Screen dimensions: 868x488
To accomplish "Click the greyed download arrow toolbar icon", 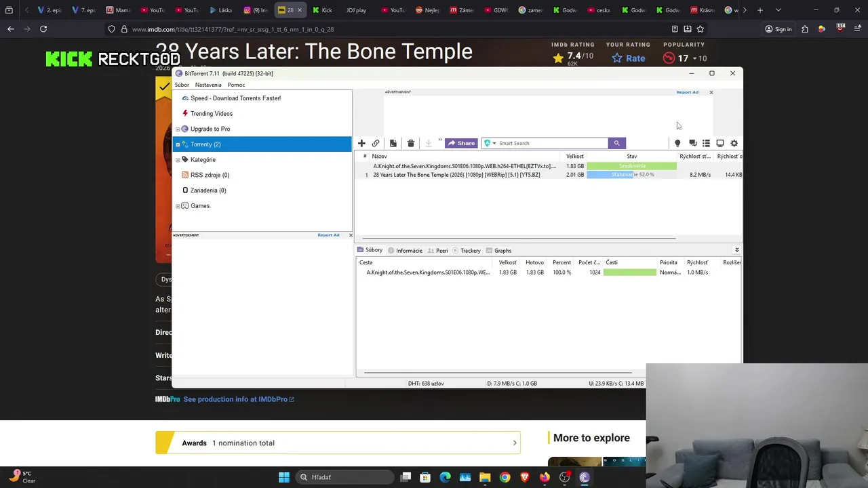I will click(x=428, y=143).
